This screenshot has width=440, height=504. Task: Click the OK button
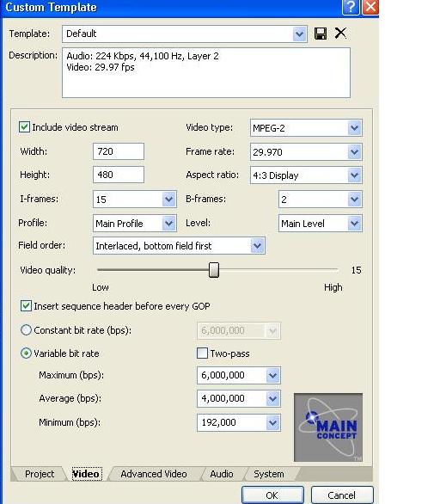point(272,495)
